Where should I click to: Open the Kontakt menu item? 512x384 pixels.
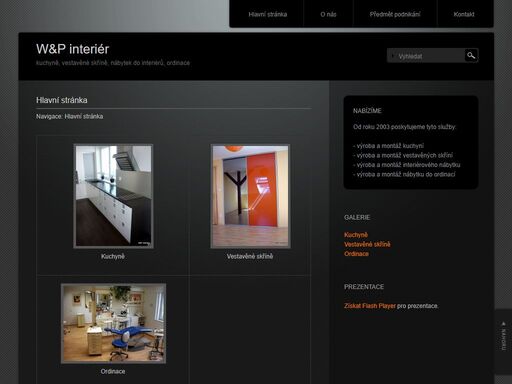click(x=464, y=14)
